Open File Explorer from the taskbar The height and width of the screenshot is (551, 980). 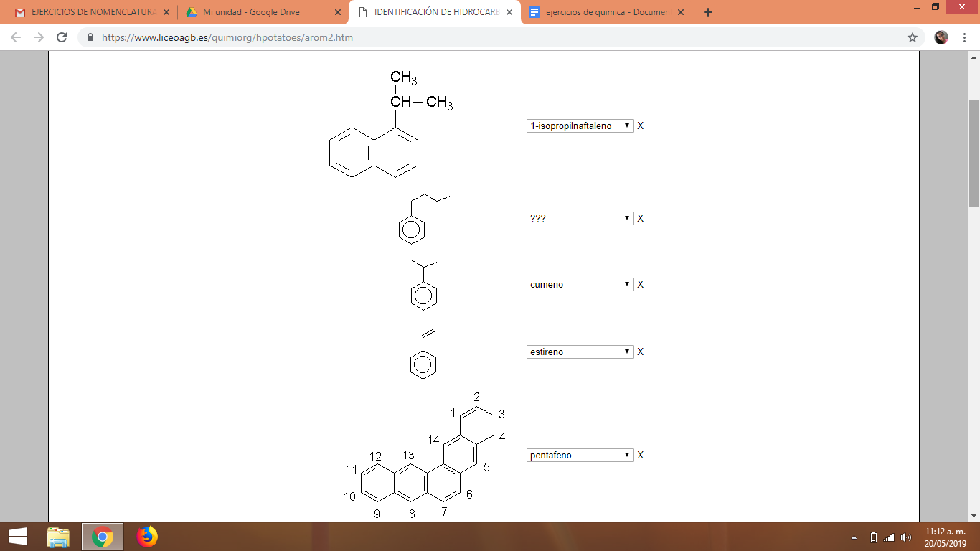[58, 537]
